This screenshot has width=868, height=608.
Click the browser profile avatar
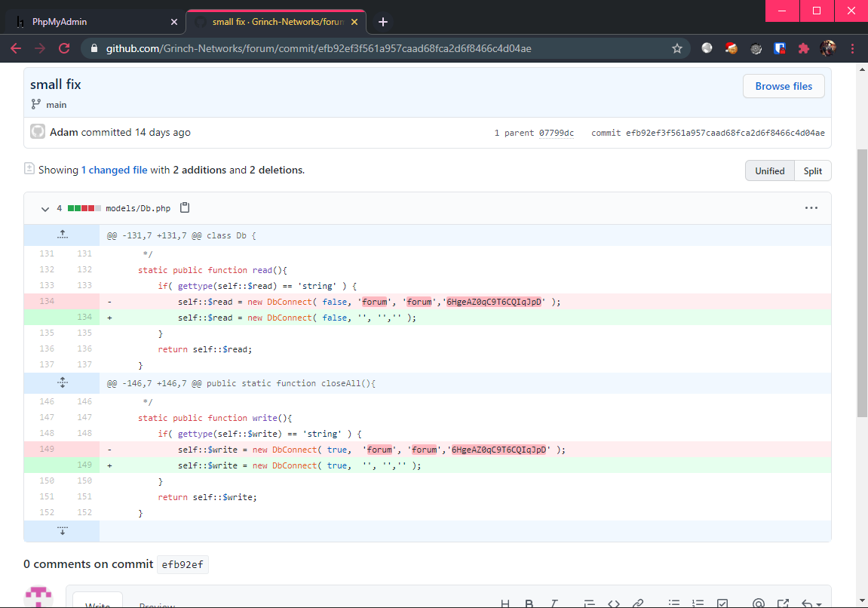tap(828, 48)
